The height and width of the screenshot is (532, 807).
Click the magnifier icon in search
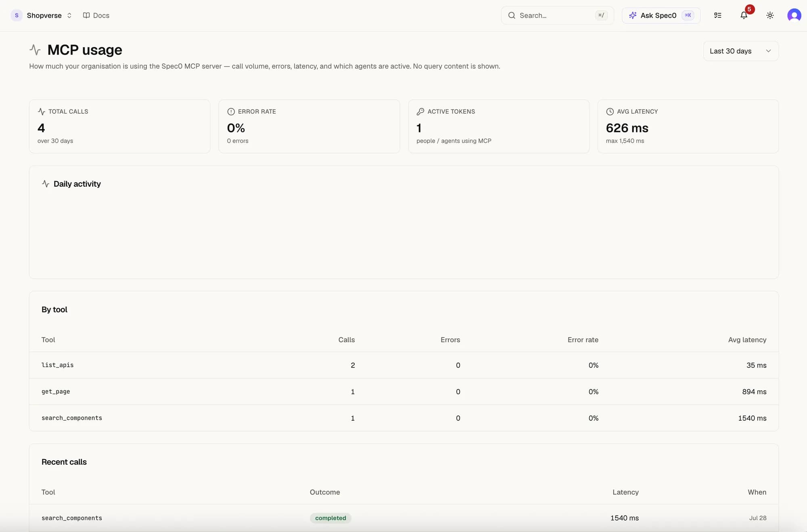pyautogui.click(x=512, y=15)
